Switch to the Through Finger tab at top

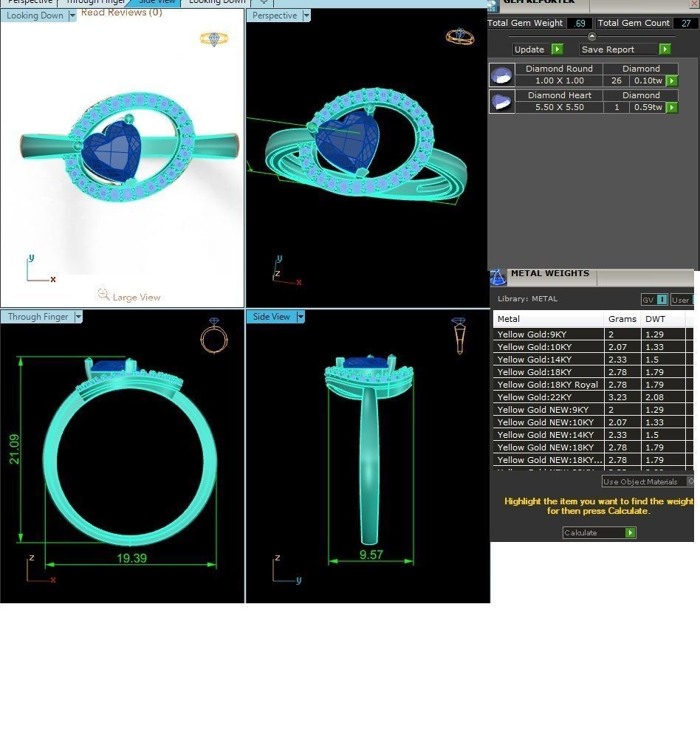[x=95, y=2]
